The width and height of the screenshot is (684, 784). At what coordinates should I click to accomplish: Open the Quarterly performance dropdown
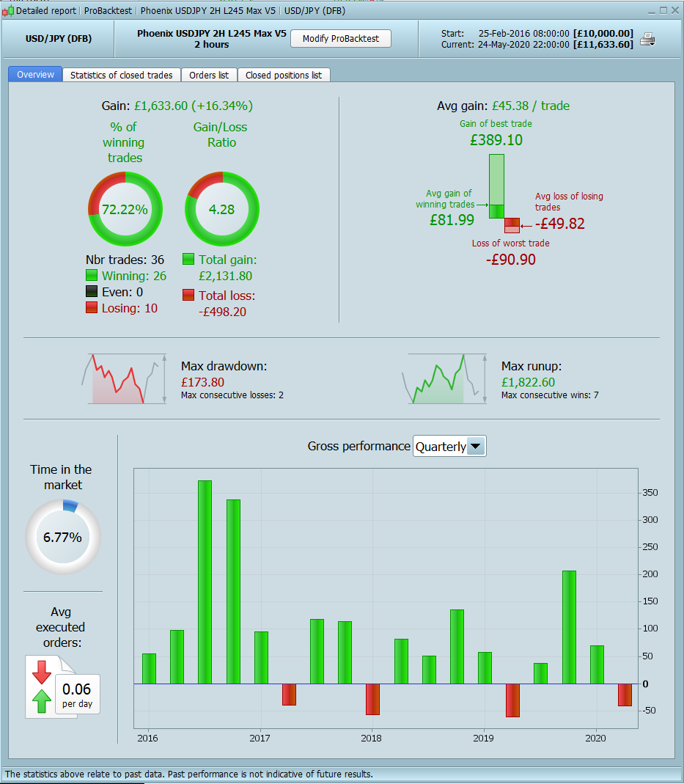(x=449, y=446)
